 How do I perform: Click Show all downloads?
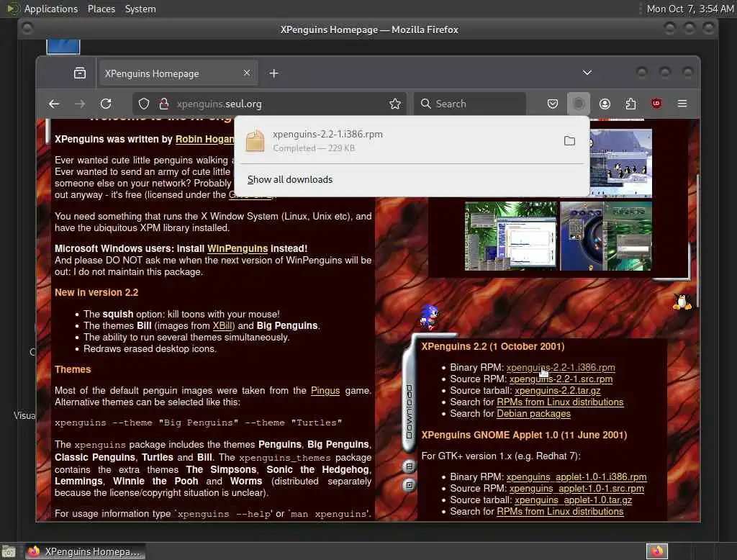pyautogui.click(x=290, y=180)
